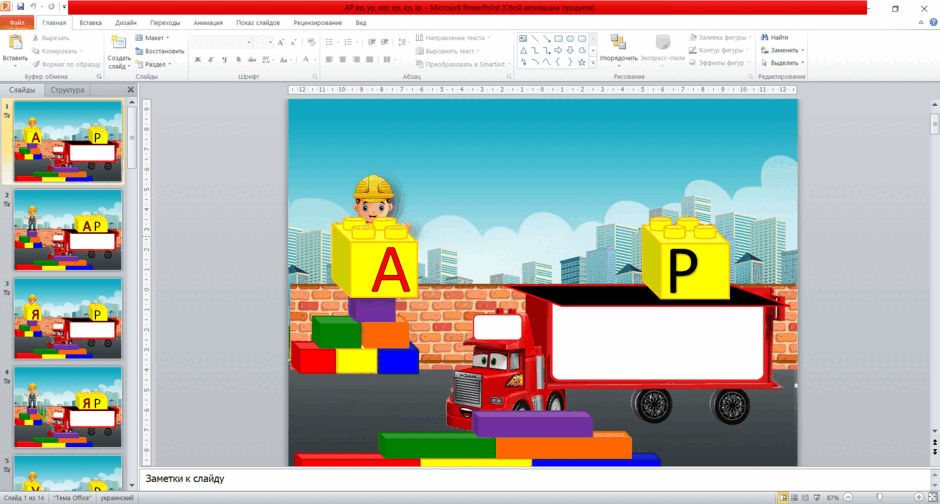The image size is (940, 504).
Task: Switch to the Дизайн ribbon tab
Action: [x=126, y=23]
